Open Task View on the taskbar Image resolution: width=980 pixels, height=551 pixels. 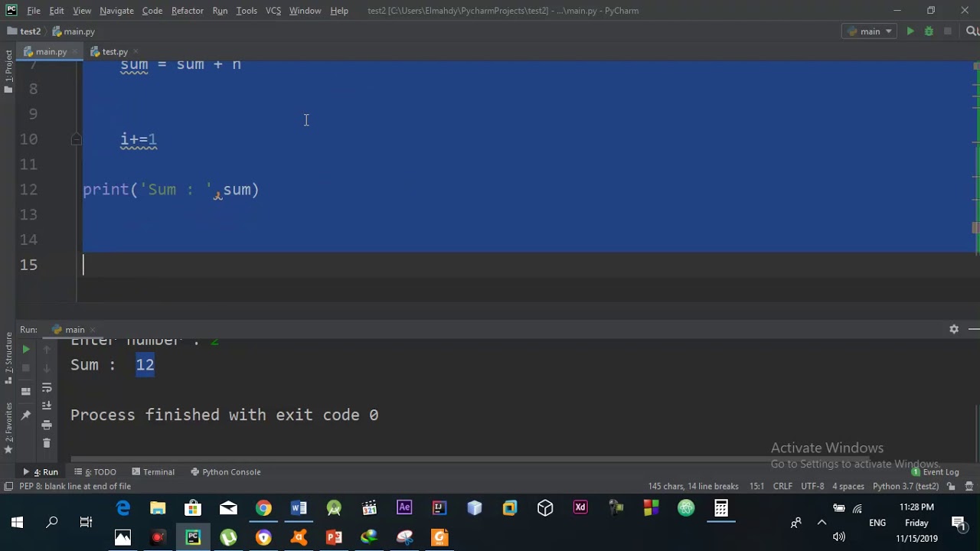click(86, 523)
